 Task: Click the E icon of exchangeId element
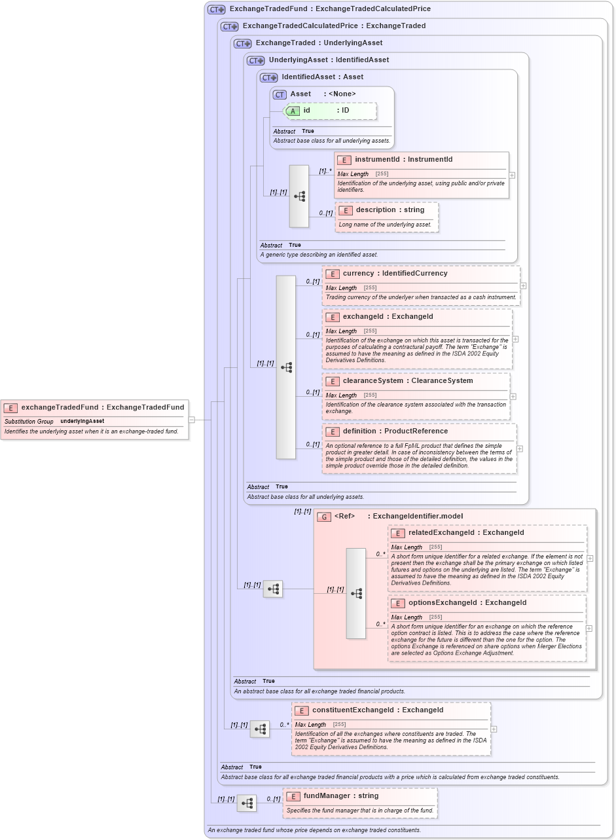click(333, 318)
